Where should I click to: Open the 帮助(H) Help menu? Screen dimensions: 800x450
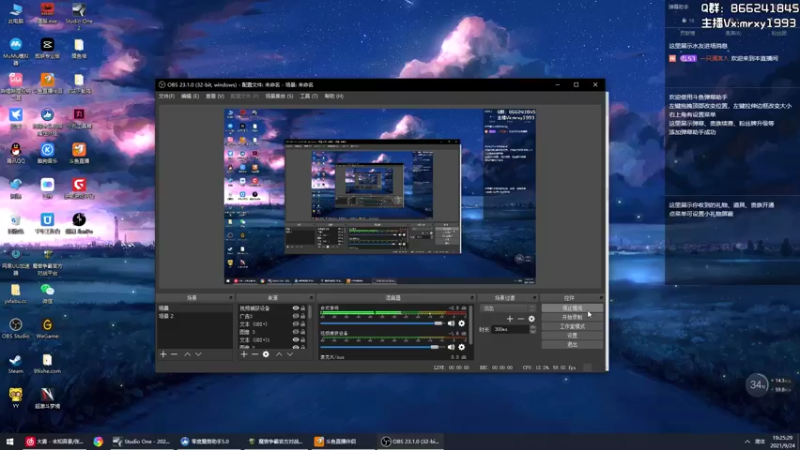[334, 96]
